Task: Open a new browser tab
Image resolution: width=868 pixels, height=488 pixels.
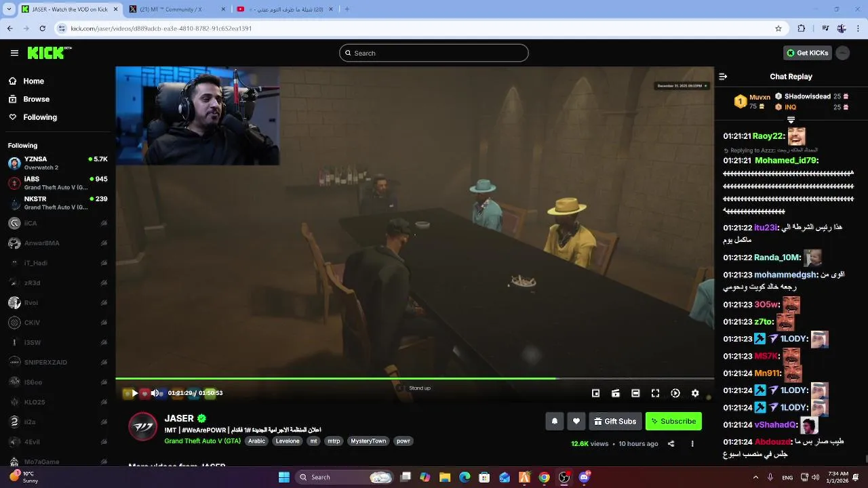Action: point(347,9)
